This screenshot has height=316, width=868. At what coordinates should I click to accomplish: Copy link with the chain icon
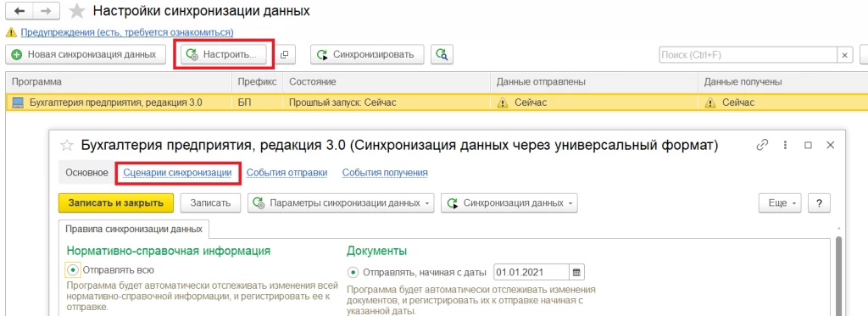(762, 145)
